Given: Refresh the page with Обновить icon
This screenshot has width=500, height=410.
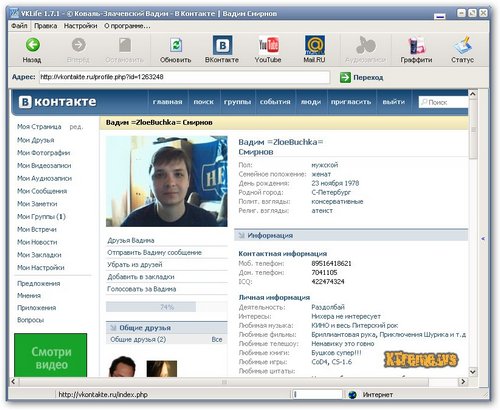Looking at the screenshot, I should [176, 45].
